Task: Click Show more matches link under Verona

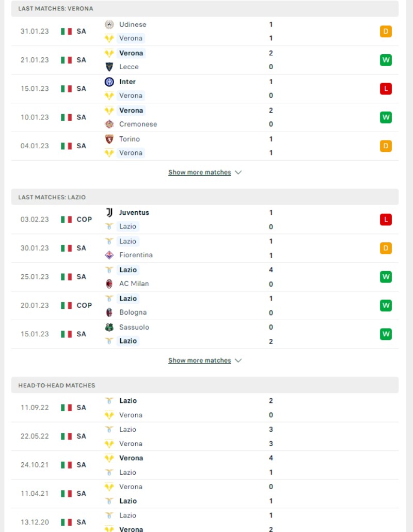Action: tap(199, 173)
